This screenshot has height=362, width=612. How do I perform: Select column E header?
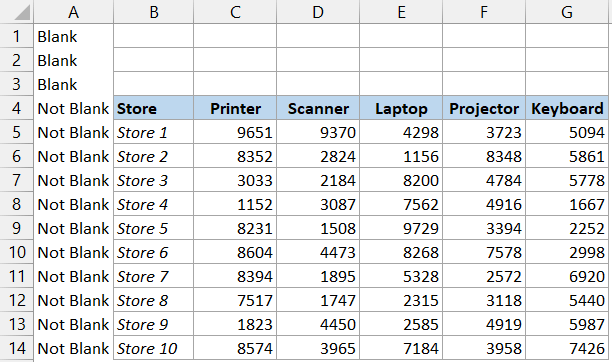(x=401, y=12)
